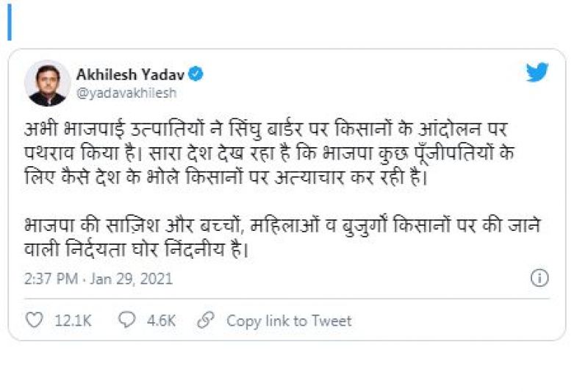Click the 4.6K replies count
This screenshot has width=588, height=392.
(161, 321)
